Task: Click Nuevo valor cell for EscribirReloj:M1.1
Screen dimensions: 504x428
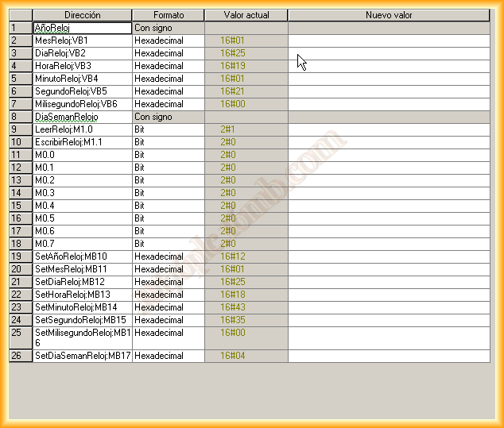Action: pyautogui.click(x=389, y=142)
